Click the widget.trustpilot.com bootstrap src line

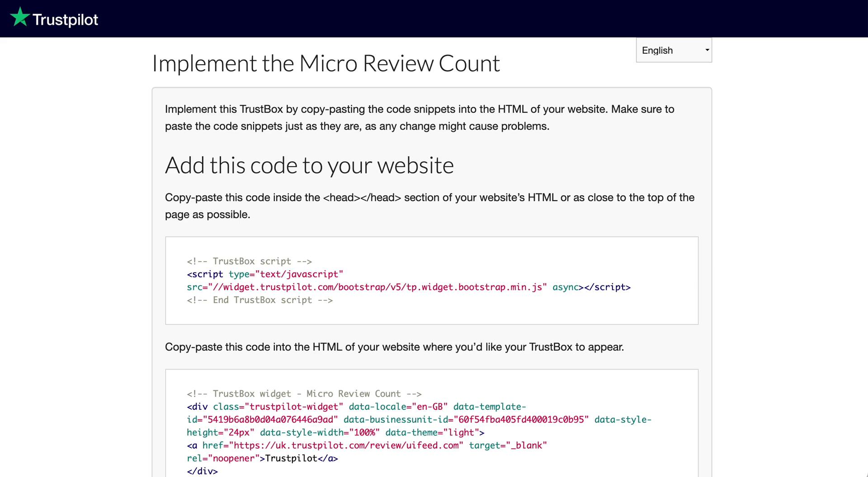click(x=409, y=287)
